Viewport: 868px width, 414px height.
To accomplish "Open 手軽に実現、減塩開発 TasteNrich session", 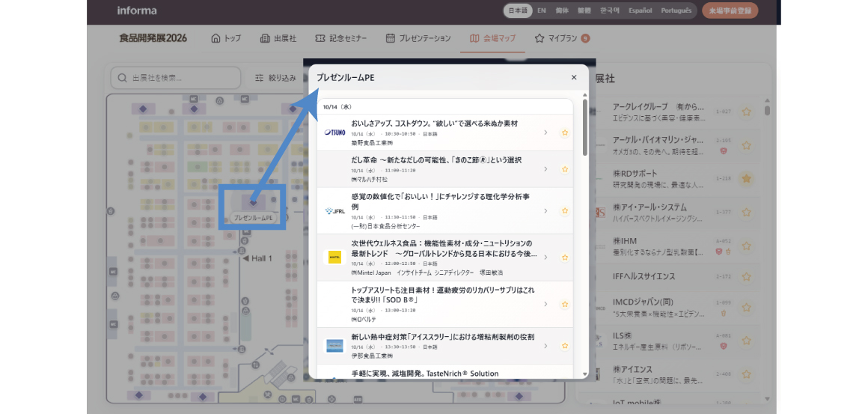I will pyautogui.click(x=425, y=374).
